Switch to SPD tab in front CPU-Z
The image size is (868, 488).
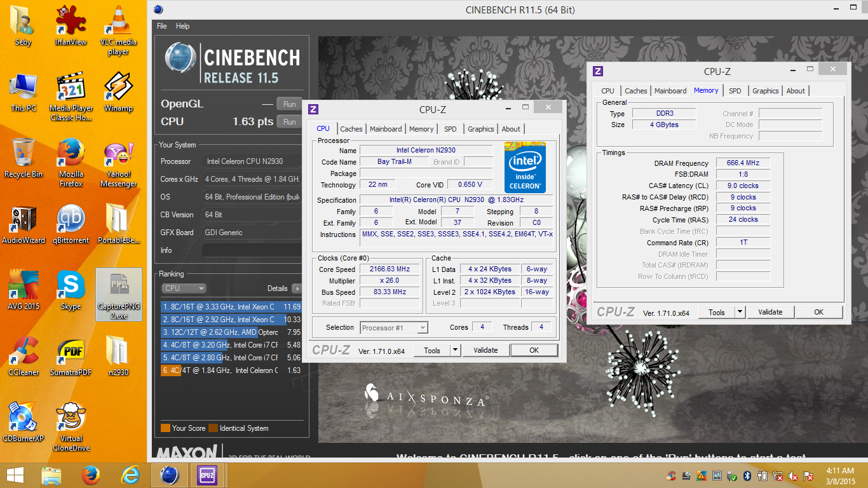(451, 129)
